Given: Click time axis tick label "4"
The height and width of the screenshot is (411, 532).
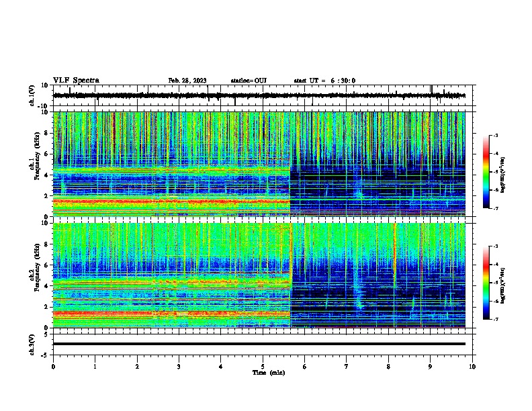Looking at the screenshot, I should click(221, 367).
